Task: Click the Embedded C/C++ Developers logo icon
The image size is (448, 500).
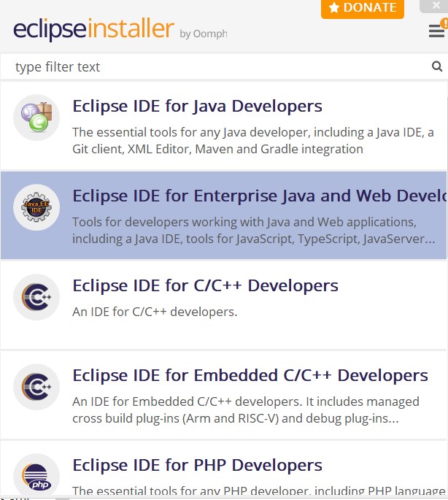Action: (36, 387)
